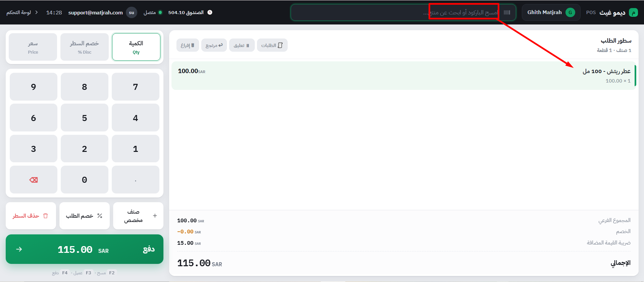Click the المجموع الفرعي subtotal label
The image size is (644, 282).
[614, 220]
